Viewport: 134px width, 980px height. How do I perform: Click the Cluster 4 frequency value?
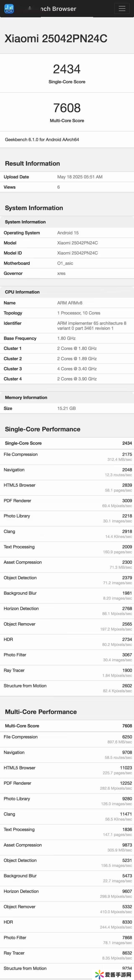coord(77,379)
